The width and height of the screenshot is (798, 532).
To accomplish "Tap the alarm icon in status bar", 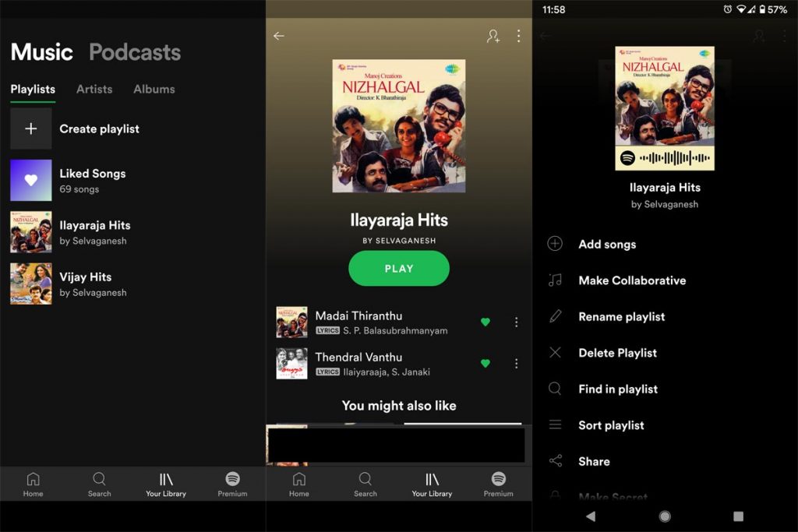I will click(728, 9).
